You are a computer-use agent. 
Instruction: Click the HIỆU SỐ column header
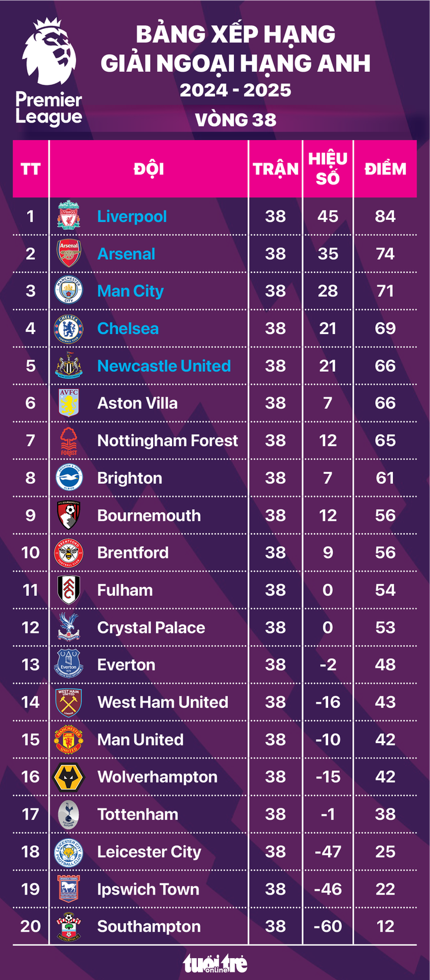[328, 169]
